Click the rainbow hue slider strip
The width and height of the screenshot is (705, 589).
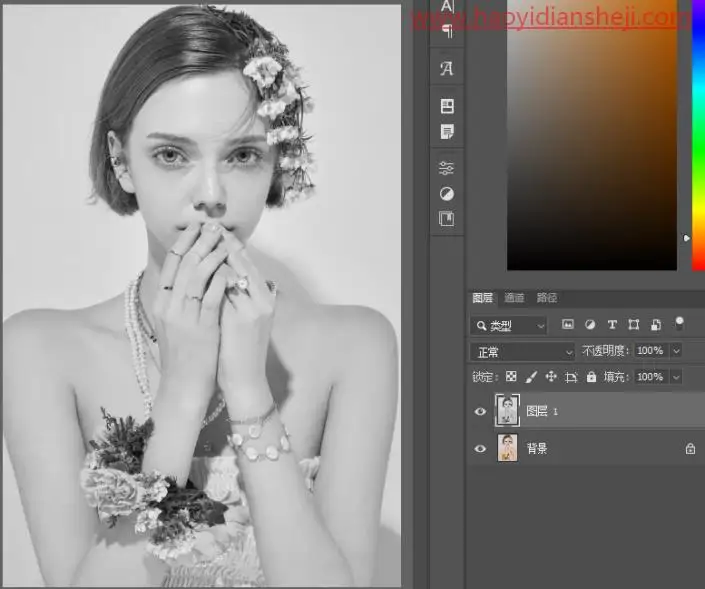click(698, 135)
